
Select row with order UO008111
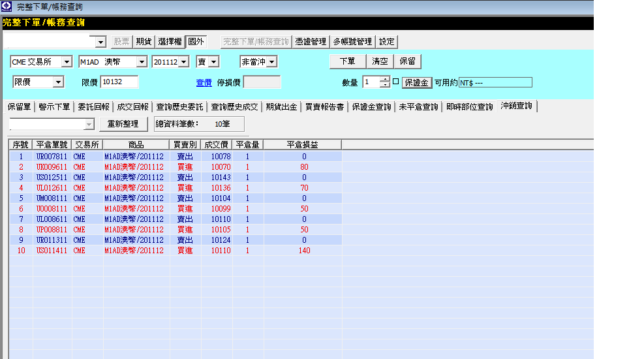[x=176, y=209]
